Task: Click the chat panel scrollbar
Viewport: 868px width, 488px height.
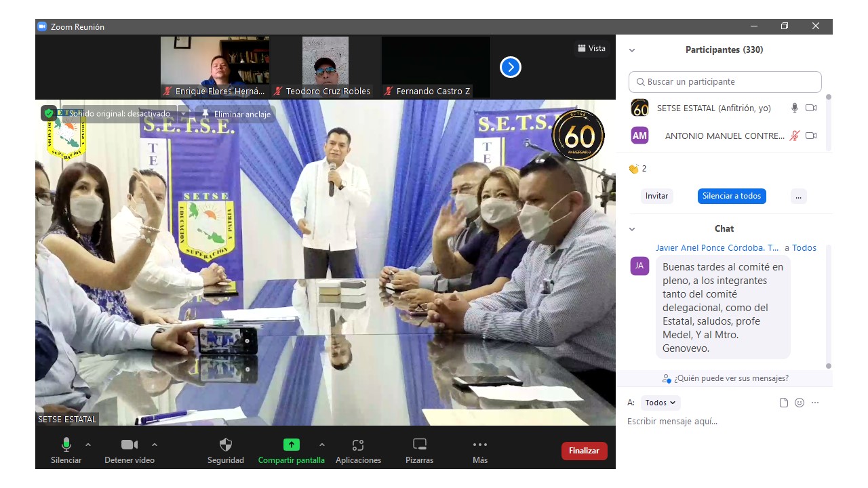Action: point(828,306)
